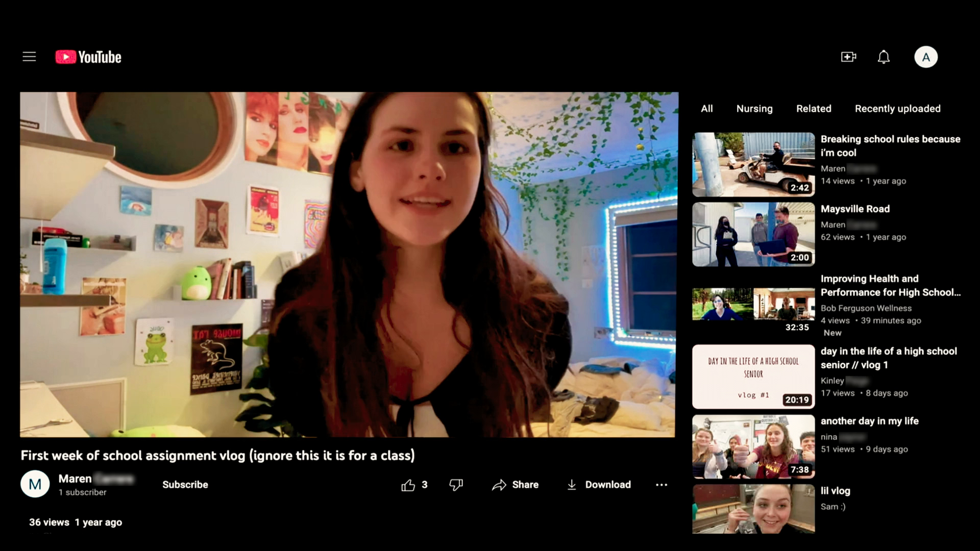Image resolution: width=980 pixels, height=551 pixels.
Task: Open the notifications bell
Action: [884, 57]
